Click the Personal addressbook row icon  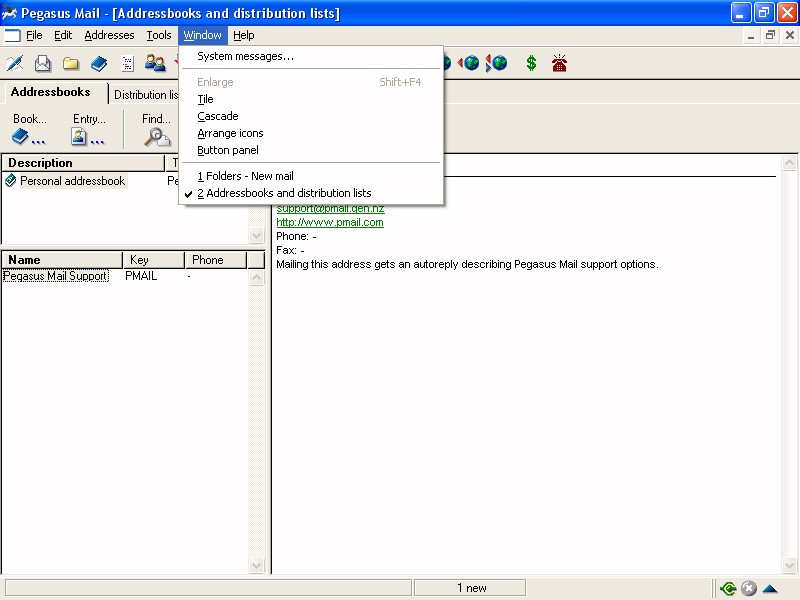(10, 180)
